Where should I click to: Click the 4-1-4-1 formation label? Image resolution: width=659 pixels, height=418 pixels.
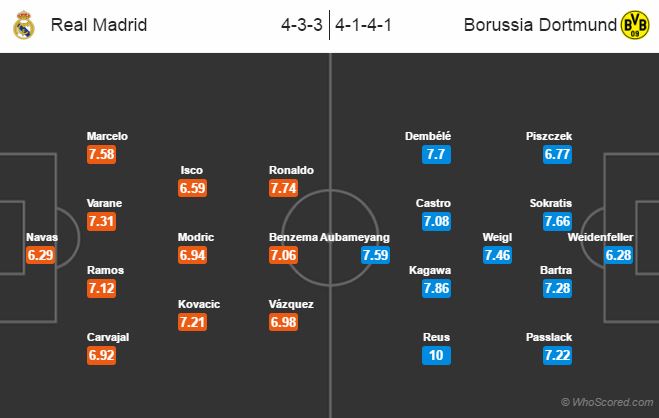(363, 25)
